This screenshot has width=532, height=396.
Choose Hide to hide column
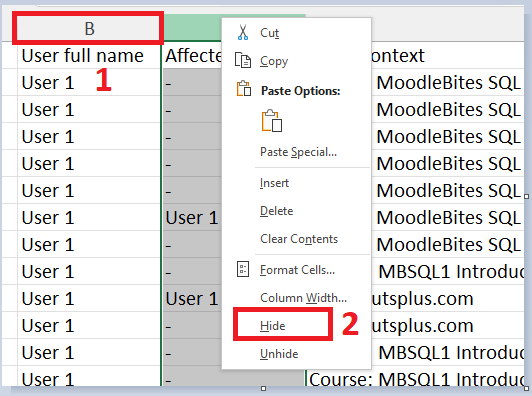coord(272,326)
